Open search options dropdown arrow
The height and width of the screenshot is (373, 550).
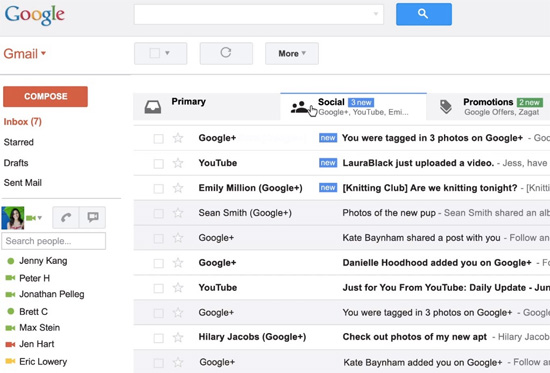click(x=376, y=14)
